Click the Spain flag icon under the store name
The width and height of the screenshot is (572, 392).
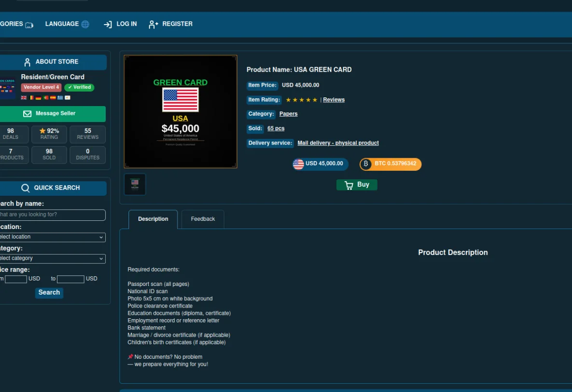[53, 97]
